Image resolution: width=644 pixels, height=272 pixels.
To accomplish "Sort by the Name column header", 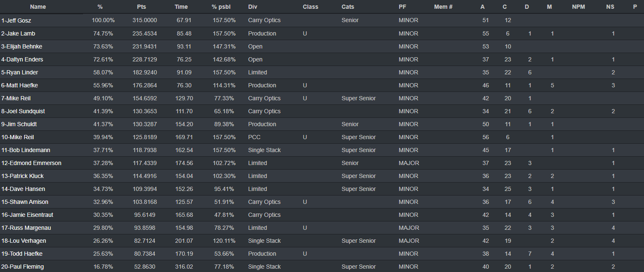I will click(x=38, y=7).
